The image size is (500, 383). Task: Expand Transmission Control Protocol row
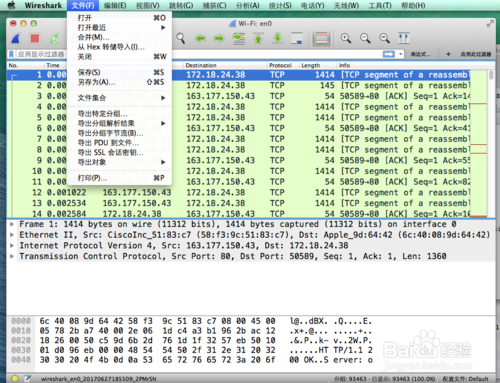point(12,256)
